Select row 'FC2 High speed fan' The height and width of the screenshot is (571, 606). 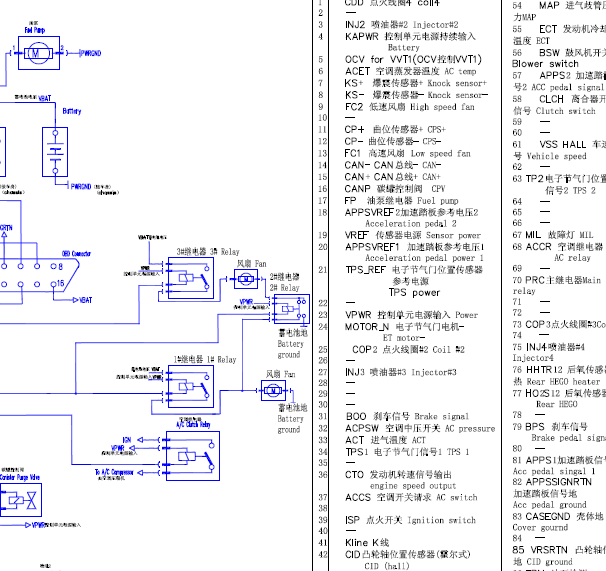(410, 107)
